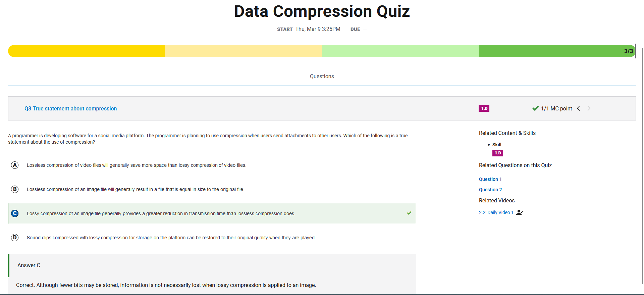Open the Question 1 link
The height and width of the screenshot is (295, 644).
pos(490,179)
